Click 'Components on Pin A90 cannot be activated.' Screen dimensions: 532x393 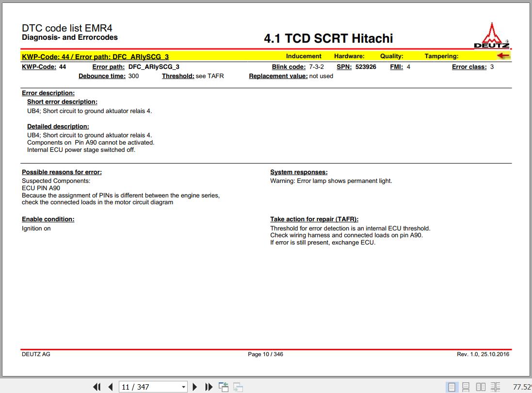[91, 143]
